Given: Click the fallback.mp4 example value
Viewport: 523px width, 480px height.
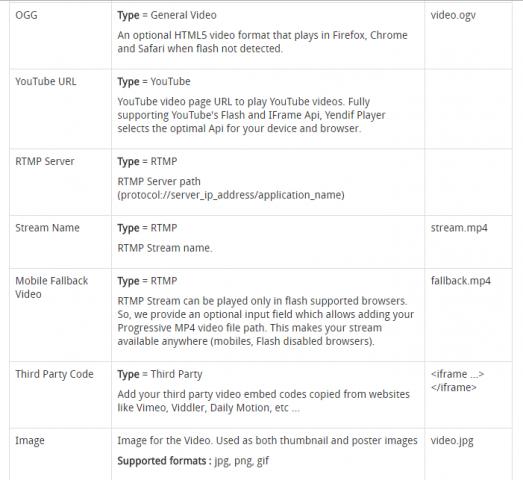Looking at the screenshot, I should tap(461, 281).
